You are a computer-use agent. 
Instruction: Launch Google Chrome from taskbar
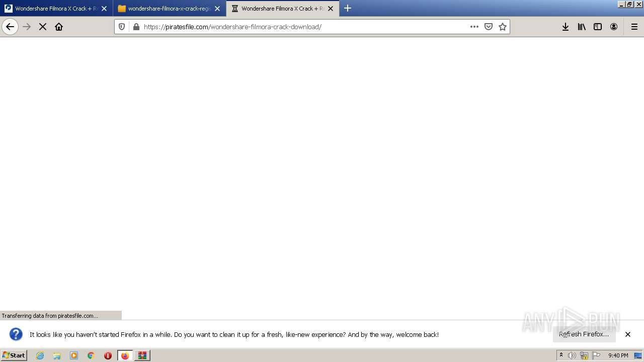91,355
